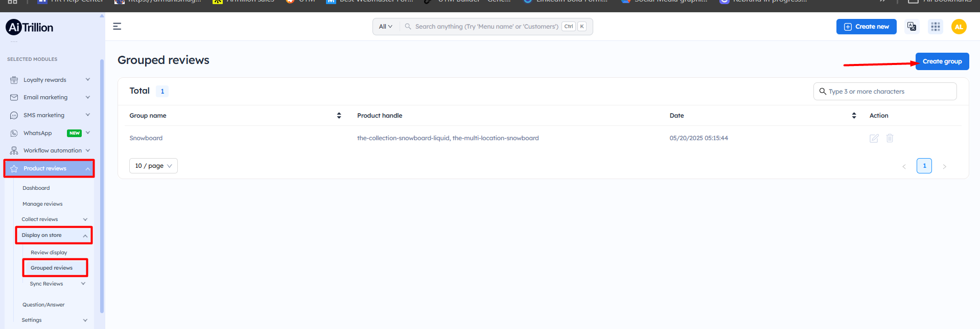The height and width of the screenshot is (329, 980).
Task: Open the Snowboard group name link
Action: click(x=146, y=138)
